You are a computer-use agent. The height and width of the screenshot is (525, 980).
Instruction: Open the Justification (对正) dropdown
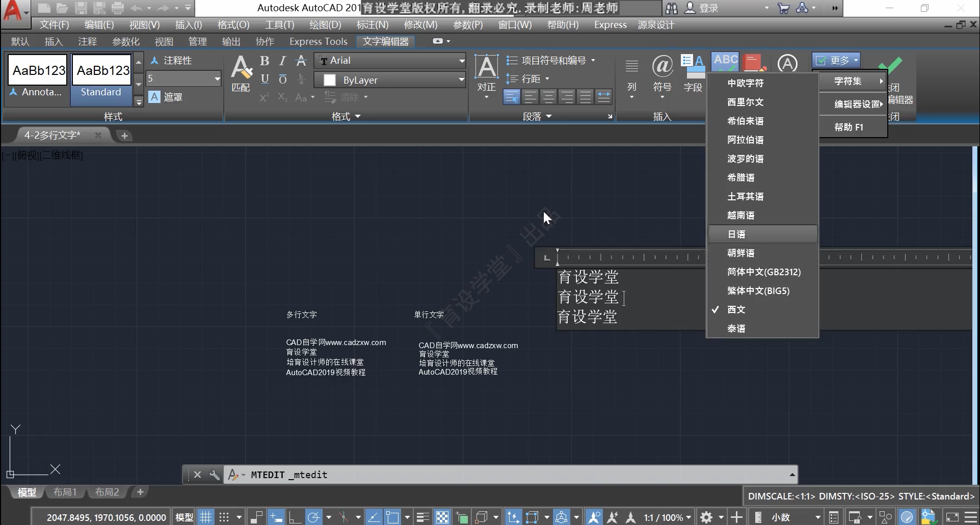[487, 76]
